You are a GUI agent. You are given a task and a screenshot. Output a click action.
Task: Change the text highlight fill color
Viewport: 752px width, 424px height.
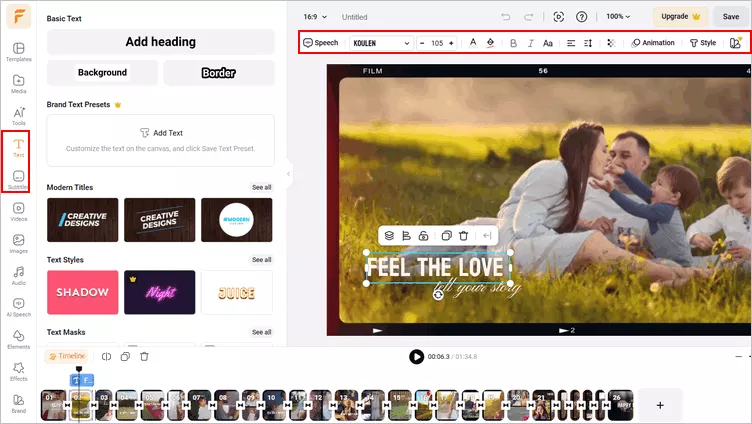pos(490,43)
